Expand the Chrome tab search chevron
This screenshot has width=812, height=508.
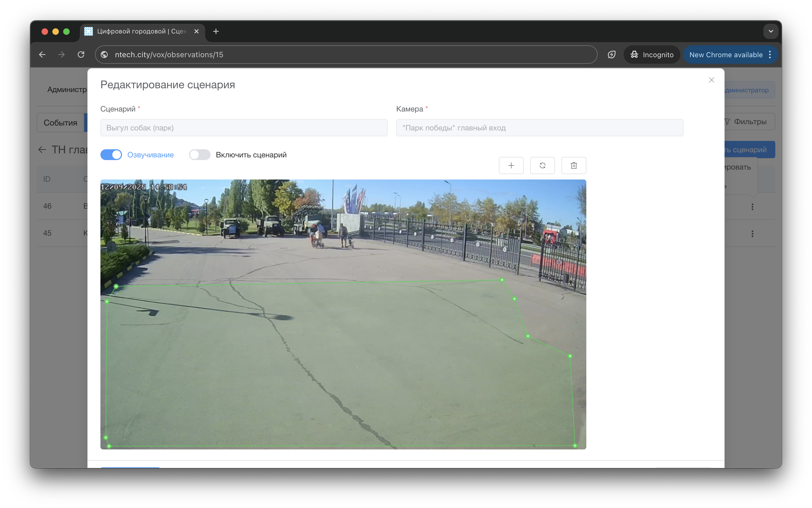point(771,31)
